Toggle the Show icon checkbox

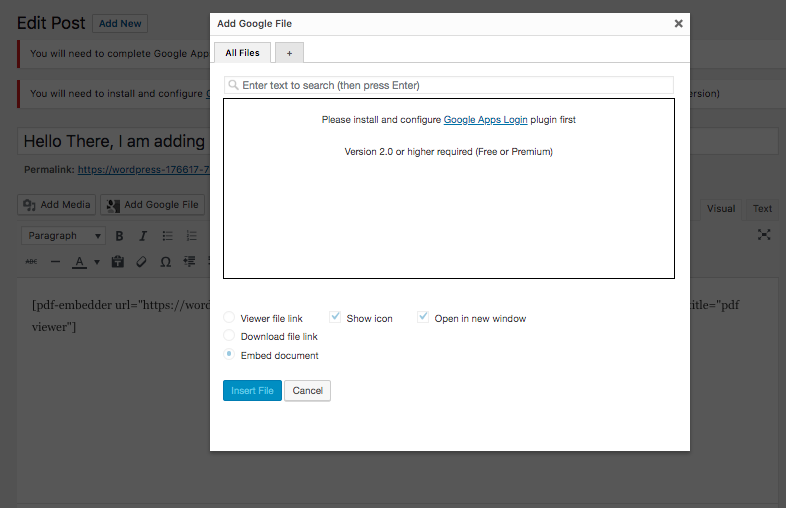[x=335, y=317]
